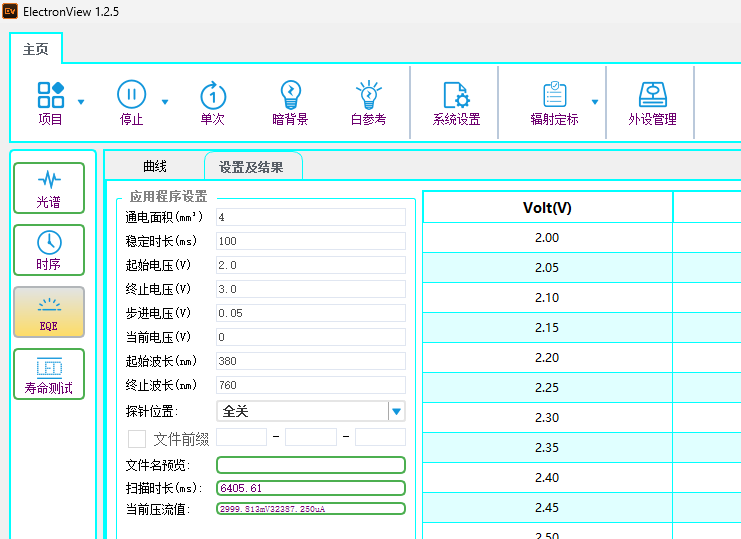Expand the 停止 dropdown arrow
Image resolution: width=741 pixels, height=539 pixels.
pos(165,102)
